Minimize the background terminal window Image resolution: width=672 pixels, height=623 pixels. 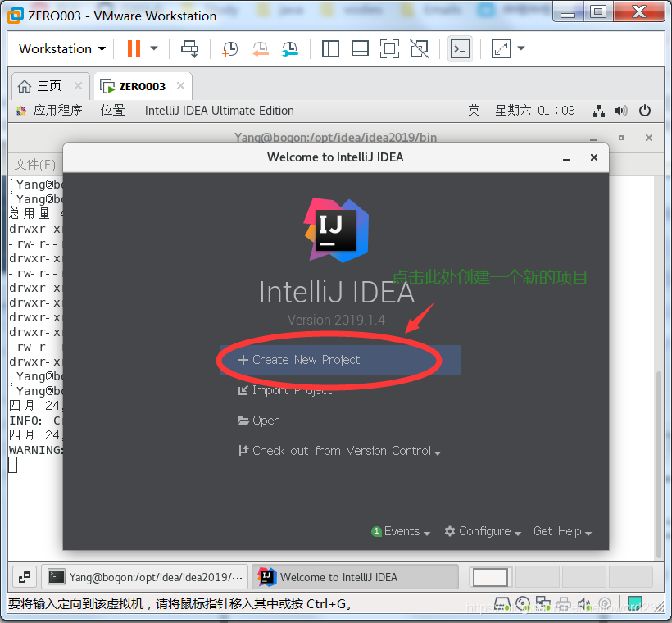(593, 138)
